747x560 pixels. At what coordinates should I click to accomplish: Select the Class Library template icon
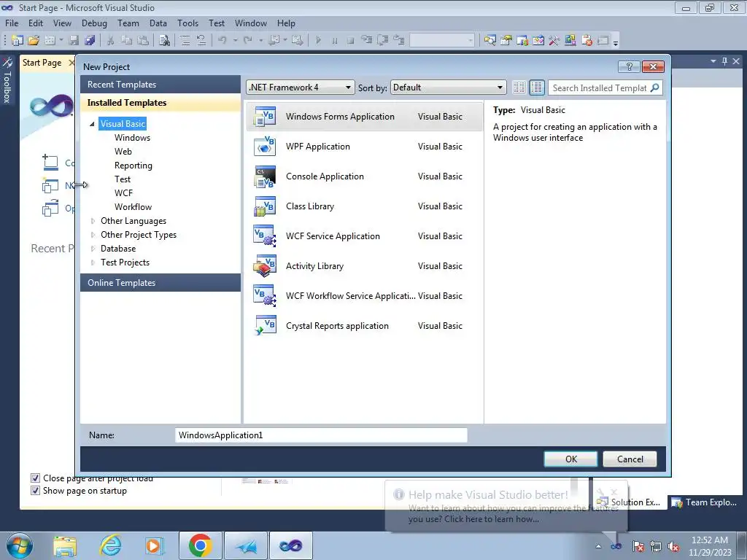265,206
